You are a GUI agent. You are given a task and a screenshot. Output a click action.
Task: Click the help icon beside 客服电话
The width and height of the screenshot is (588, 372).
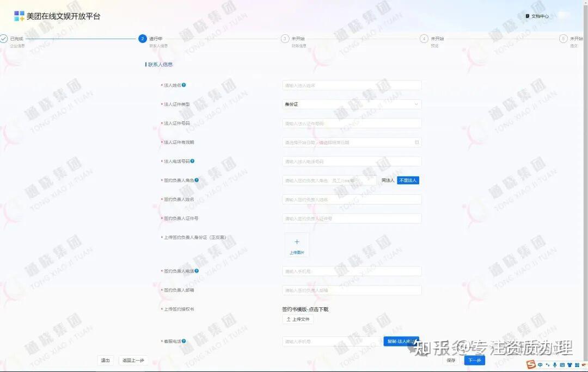pos(184,342)
